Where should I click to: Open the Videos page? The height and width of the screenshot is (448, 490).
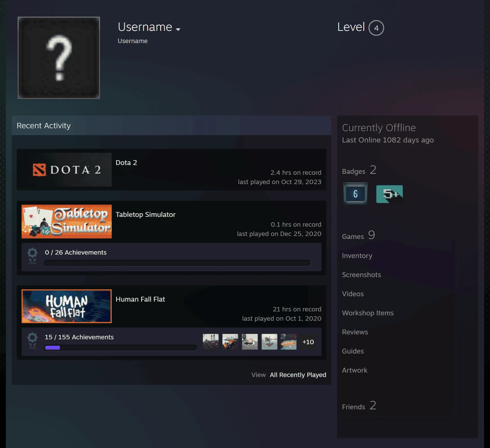[x=353, y=294]
